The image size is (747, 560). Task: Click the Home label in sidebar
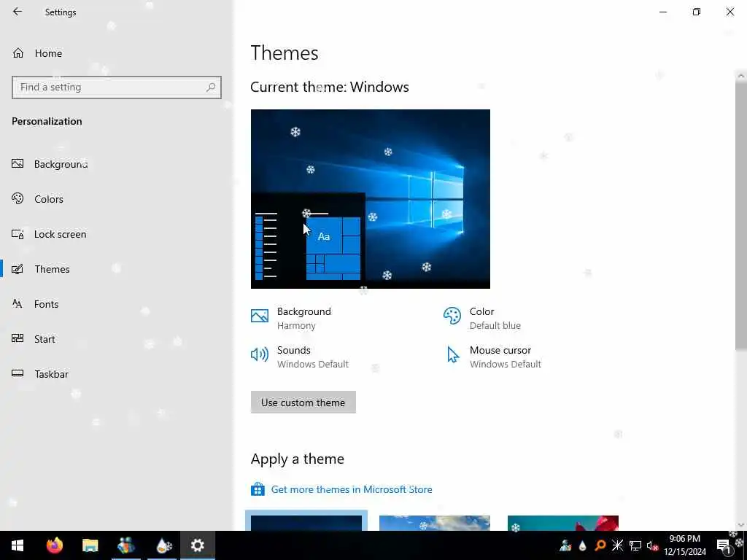coord(48,53)
